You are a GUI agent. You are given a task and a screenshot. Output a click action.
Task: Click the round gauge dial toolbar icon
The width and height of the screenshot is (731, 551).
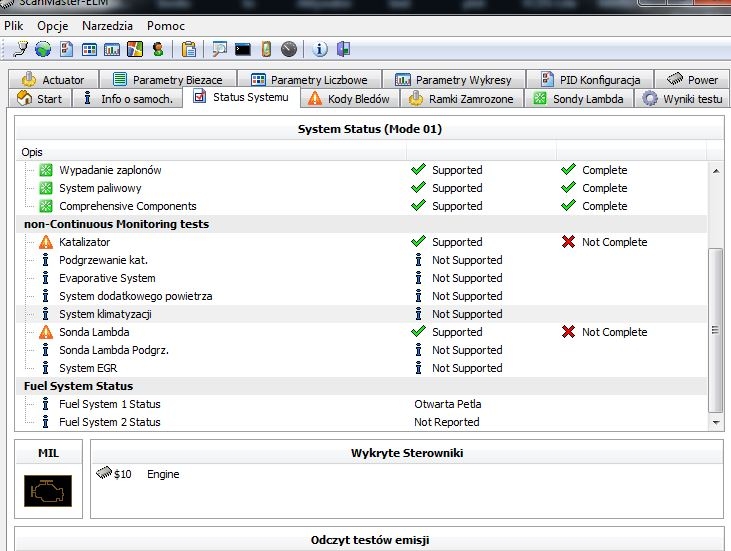pos(289,49)
